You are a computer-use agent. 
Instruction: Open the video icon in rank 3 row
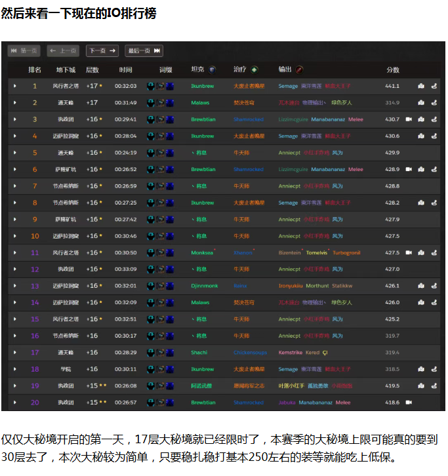pos(409,119)
